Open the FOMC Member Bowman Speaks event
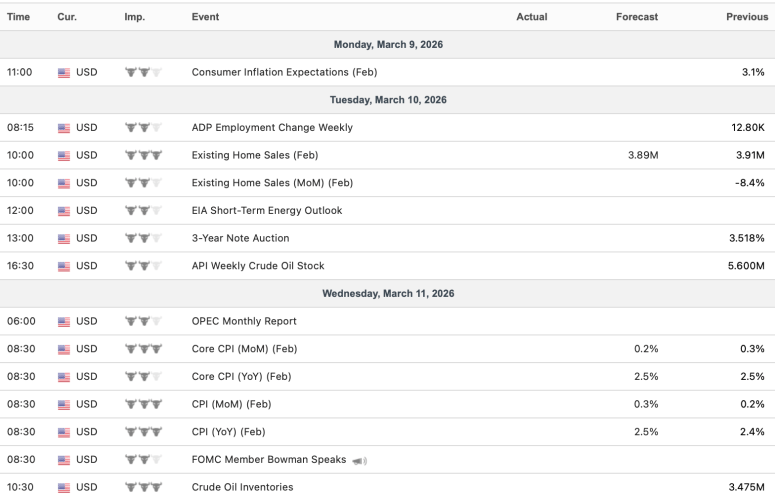This screenshot has height=495, width=775. pyautogui.click(x=268, y=460)
